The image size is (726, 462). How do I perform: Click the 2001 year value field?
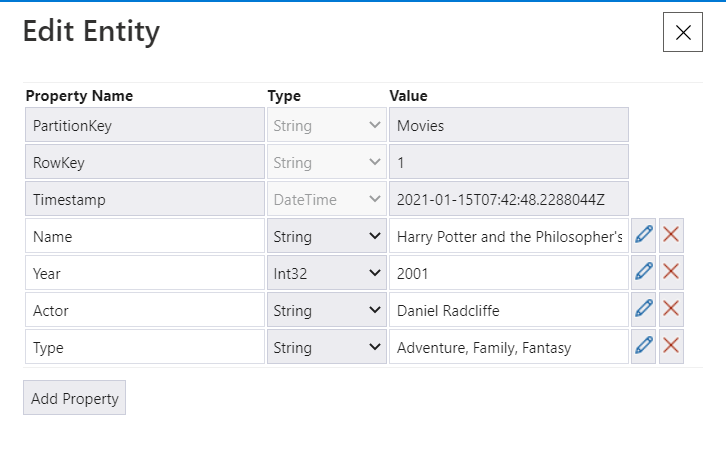[508, 274]
